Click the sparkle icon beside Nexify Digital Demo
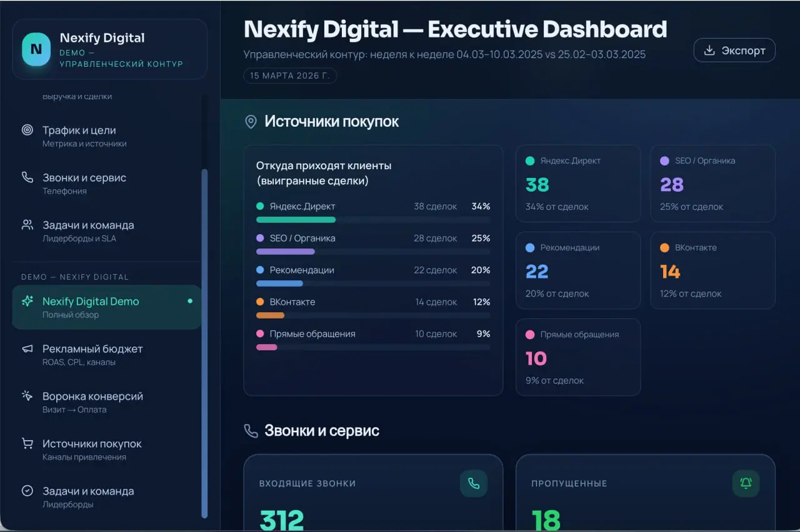 (27, 301)
